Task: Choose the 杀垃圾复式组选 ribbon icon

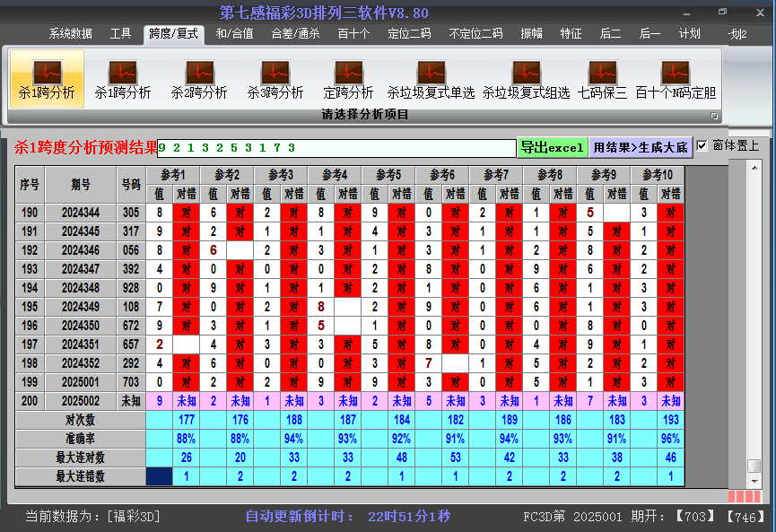Action: click(x=526, y=79)
